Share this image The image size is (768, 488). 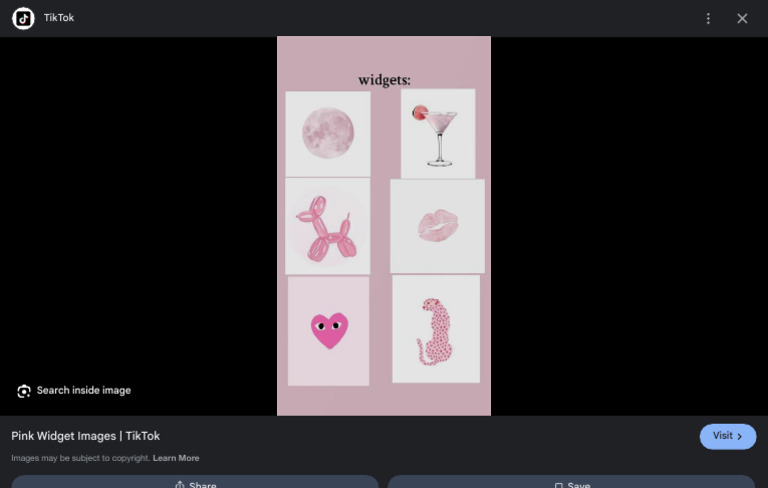pos(195,482)
